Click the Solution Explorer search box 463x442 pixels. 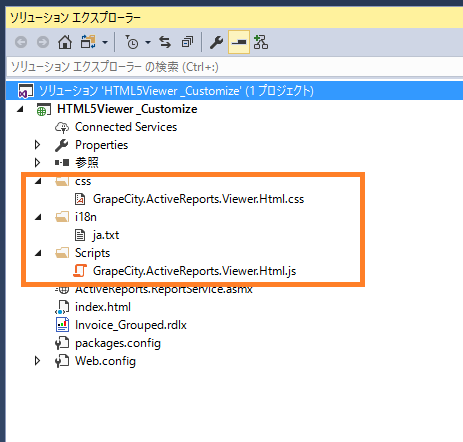pos(234,67)
